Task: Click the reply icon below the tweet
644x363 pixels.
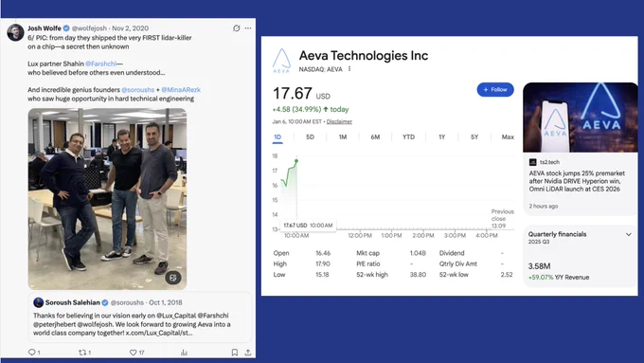Action: pyautogui.click(x=31, y=353)
